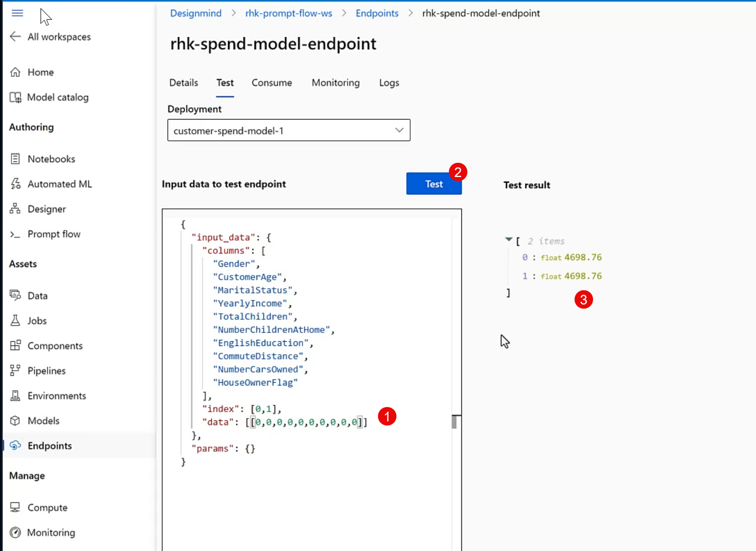
Task: Collapse the test result array output
Action: [x=509, y=240]
